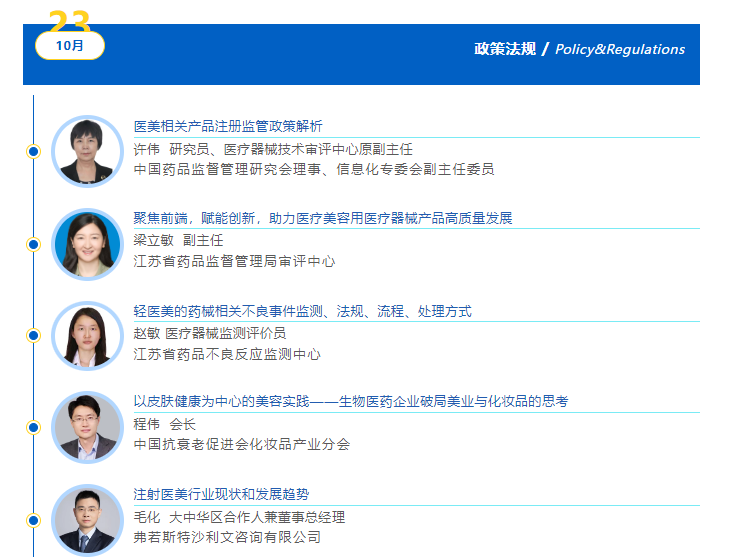Open 赵敏's speaker portrait photo
This screenshot has height=558, width=732.
87,335
